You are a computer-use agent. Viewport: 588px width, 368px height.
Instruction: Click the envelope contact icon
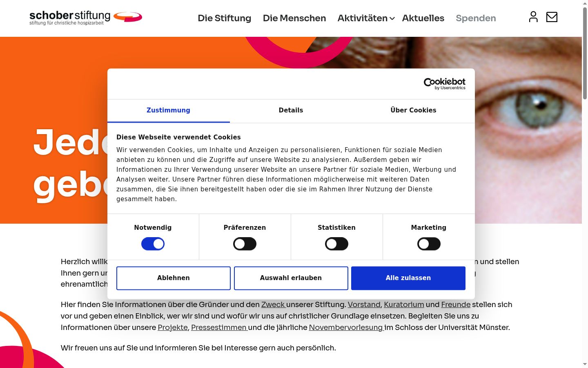point(552,17)
